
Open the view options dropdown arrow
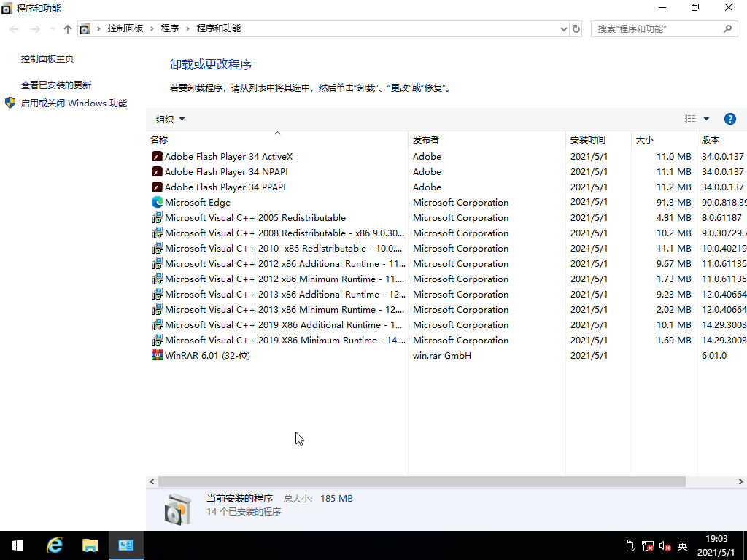(705, 118)
